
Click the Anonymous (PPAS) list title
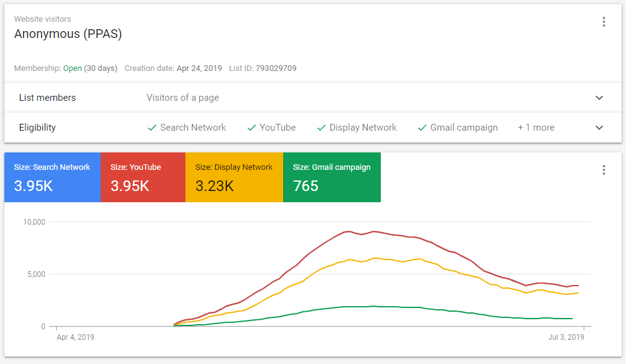coord(68,34)
